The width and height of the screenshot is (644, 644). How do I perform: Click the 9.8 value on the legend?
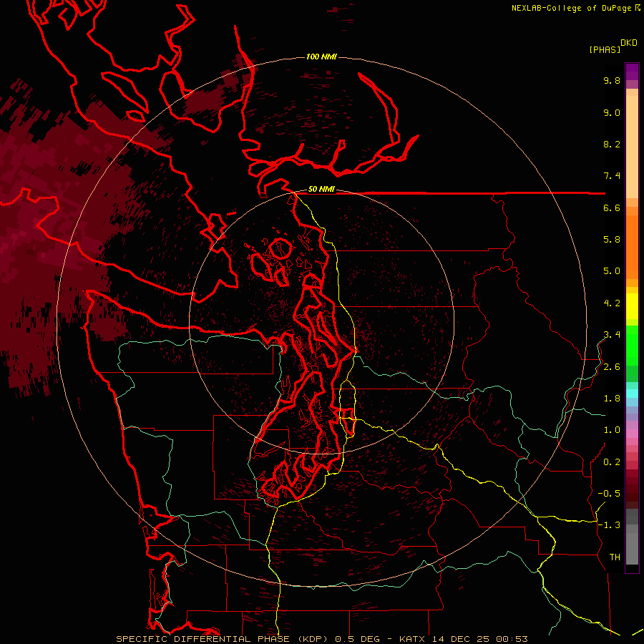click(612, 80)
